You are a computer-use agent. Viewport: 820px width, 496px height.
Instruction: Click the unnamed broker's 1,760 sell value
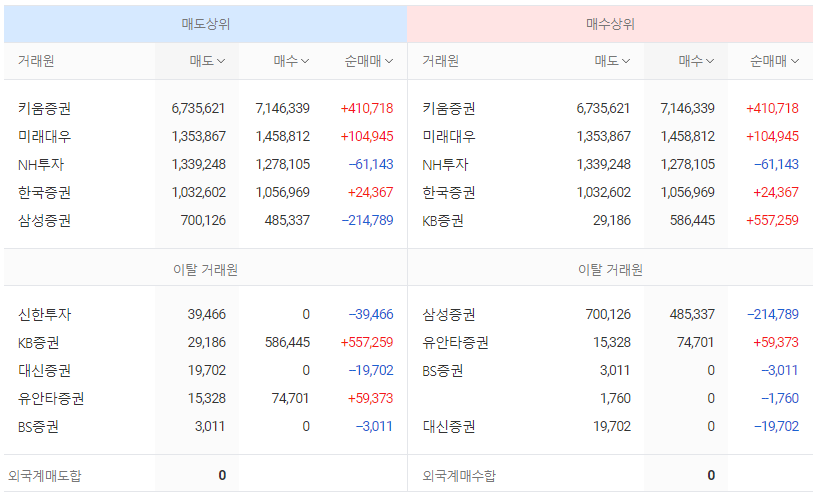click(x=616, y=399)
